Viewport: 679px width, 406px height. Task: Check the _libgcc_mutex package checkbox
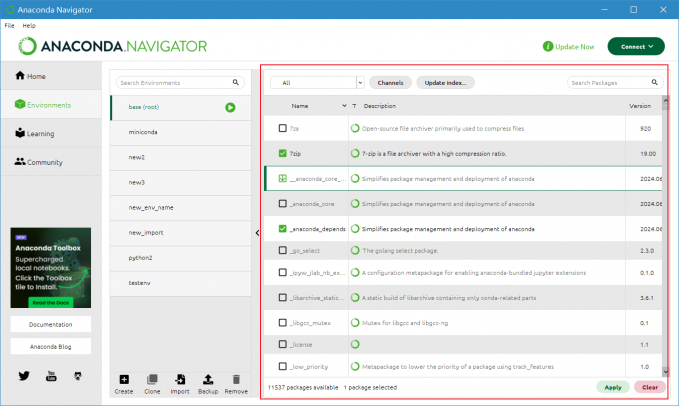pos(283,322)
